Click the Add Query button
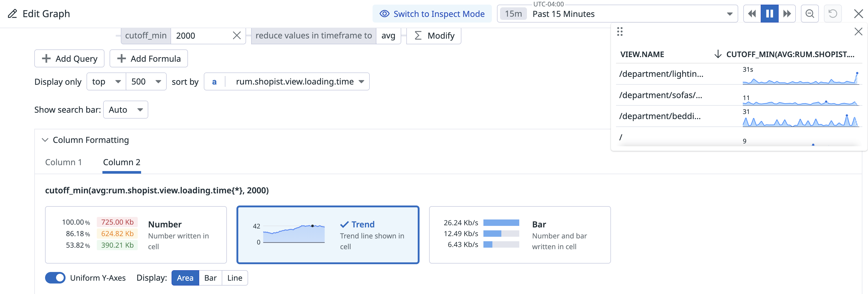The image size is (868, 294). point(69,59)
